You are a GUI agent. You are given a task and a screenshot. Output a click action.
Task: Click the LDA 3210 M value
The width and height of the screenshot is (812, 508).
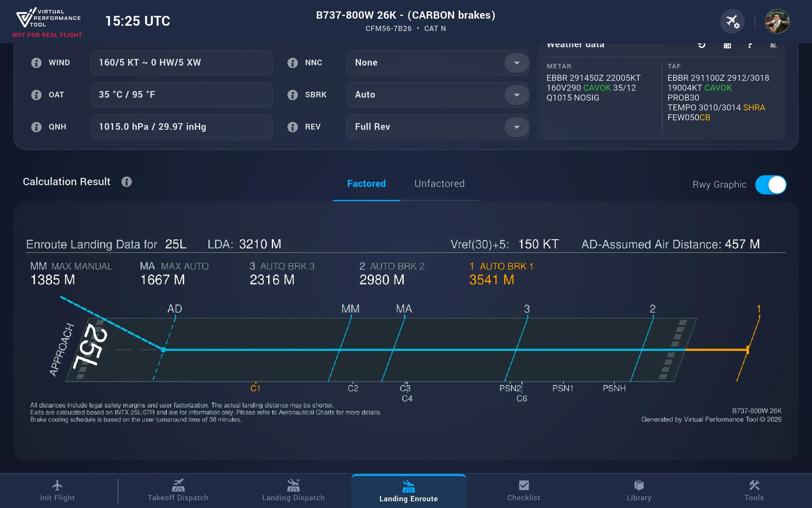pos(260,244)
